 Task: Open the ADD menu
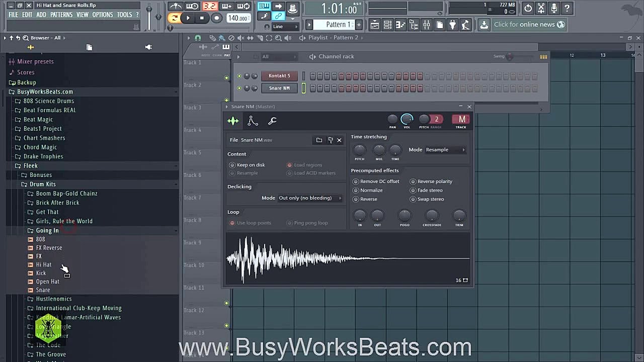point(41,15)
